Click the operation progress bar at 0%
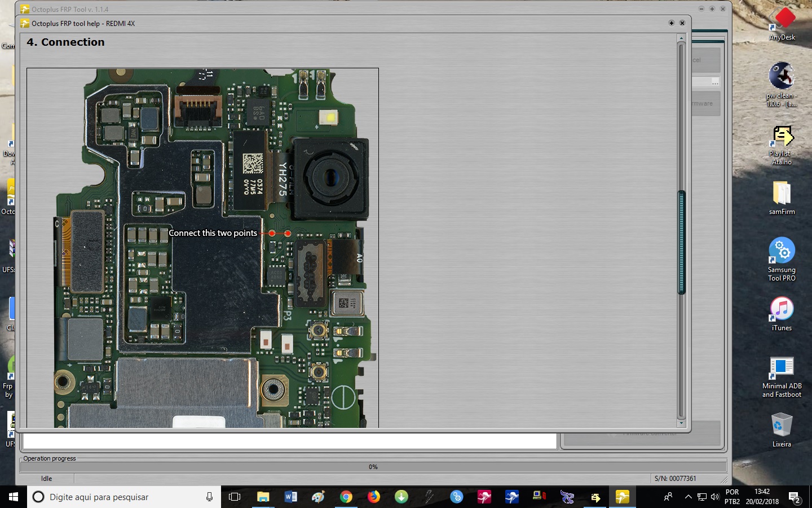Viewport: 812px width, 508px height. (373, 467)
